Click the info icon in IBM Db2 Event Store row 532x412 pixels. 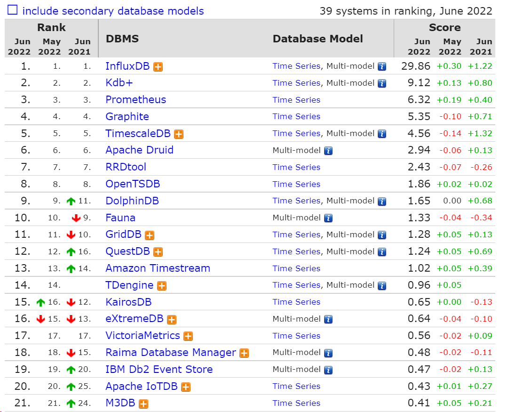tap(328, 370)
